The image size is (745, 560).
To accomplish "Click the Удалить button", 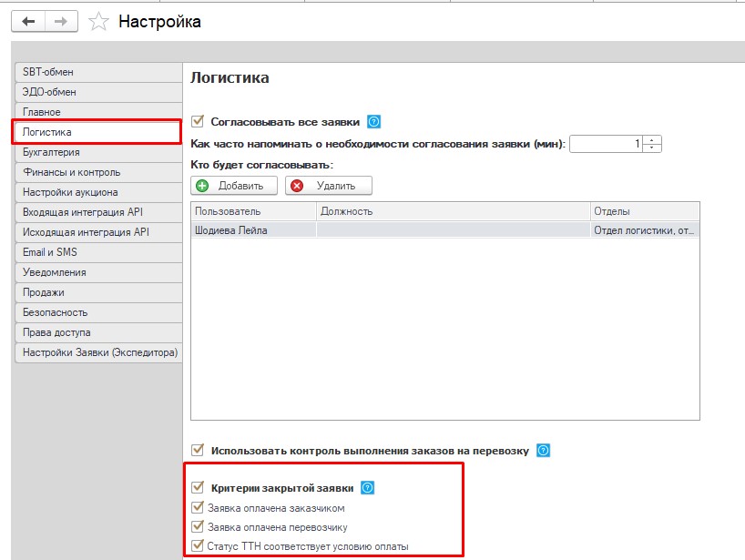I will [x=328, y=186].
